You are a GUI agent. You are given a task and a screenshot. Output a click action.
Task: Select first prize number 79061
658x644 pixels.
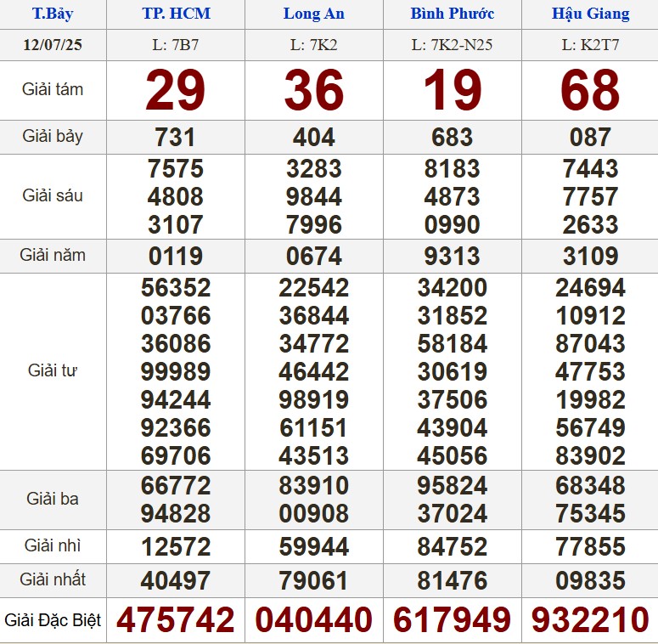click(x=313, y=581)
